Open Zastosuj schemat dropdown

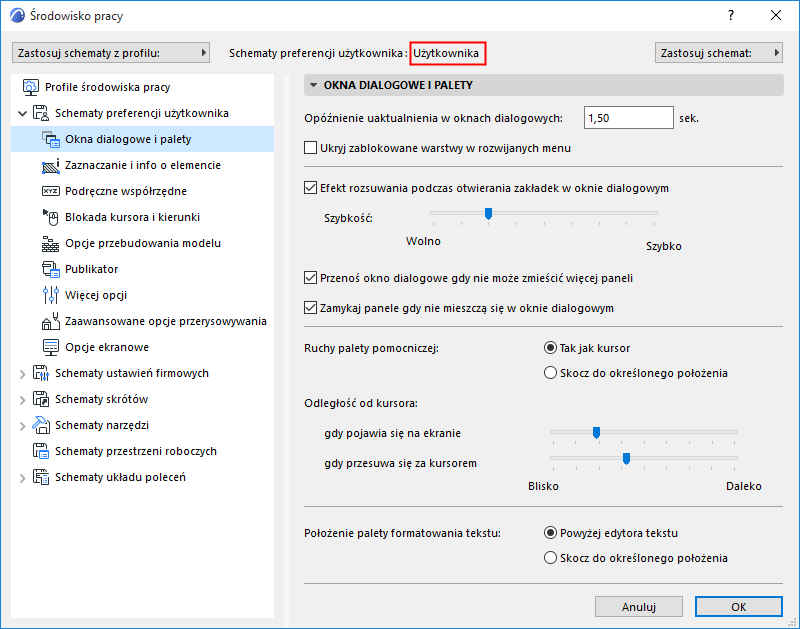(x=719, y=53)
